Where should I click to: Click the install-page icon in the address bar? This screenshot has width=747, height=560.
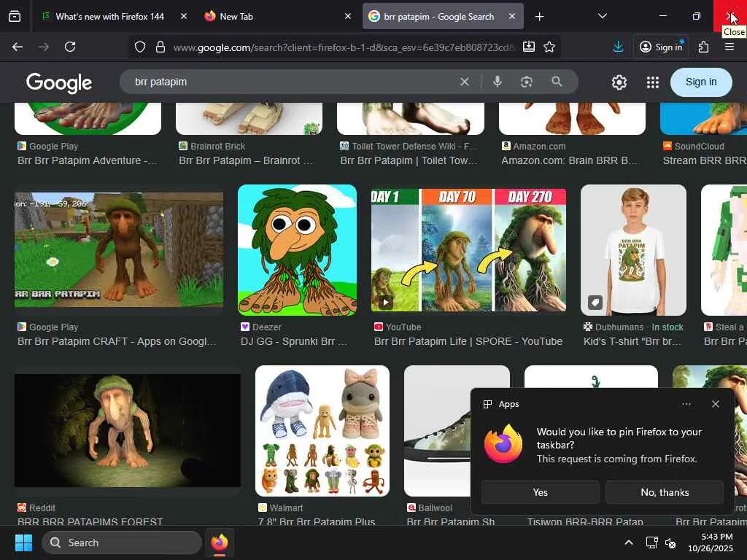tap(529, 47)
